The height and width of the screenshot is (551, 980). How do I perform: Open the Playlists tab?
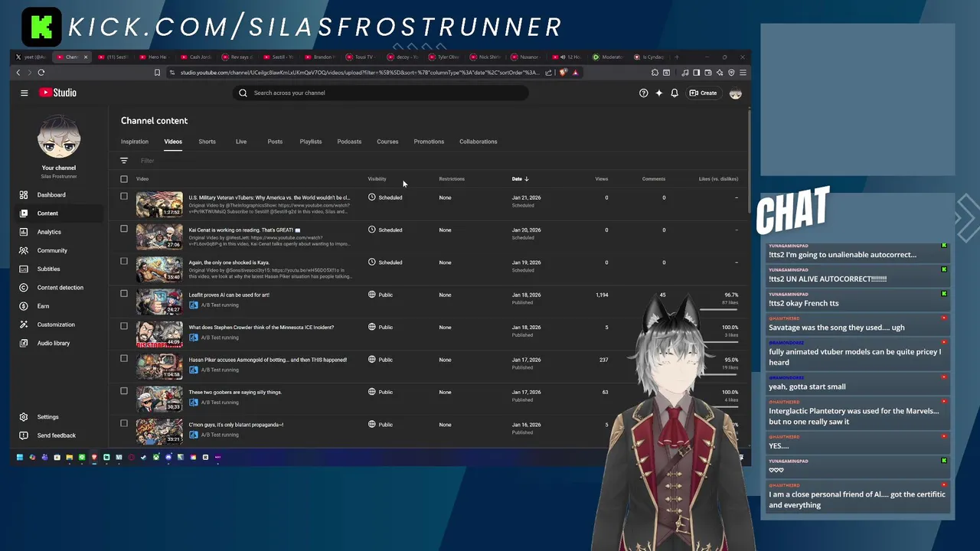[x=311, y=142]
